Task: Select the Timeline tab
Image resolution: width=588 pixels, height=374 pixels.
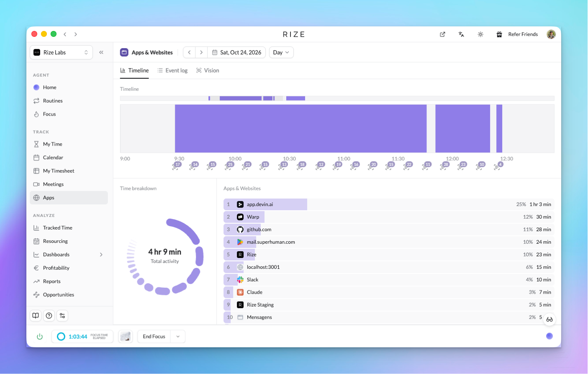Action: [x=134, y=71]
